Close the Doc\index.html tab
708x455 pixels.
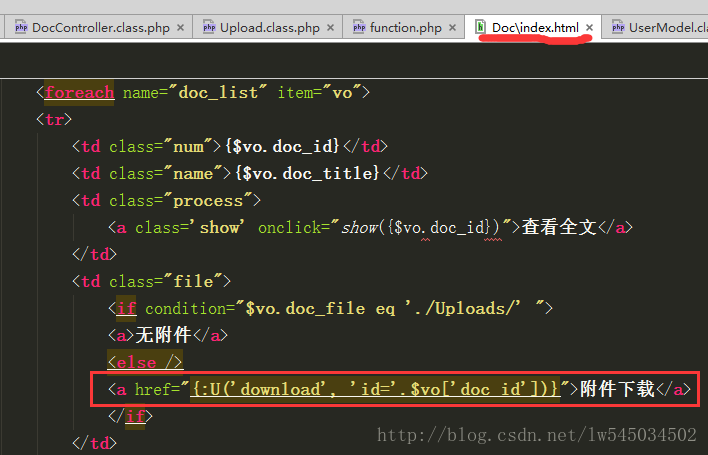tap(589, 28)
